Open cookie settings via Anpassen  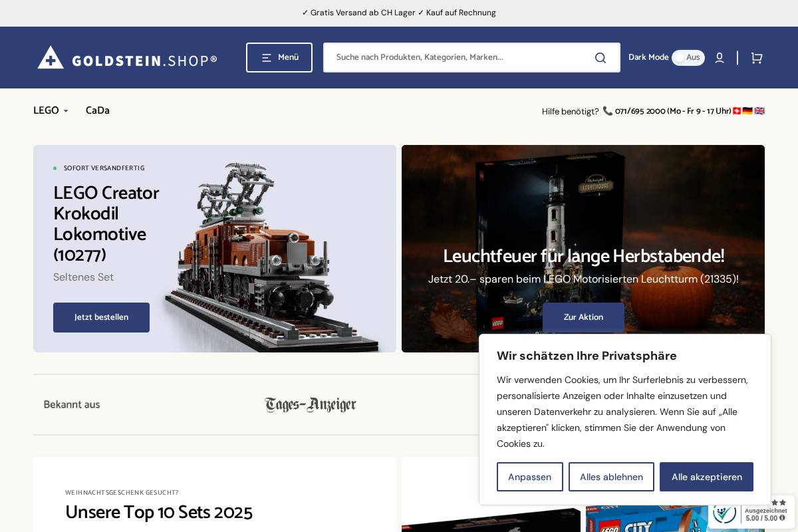click(530, 477)
